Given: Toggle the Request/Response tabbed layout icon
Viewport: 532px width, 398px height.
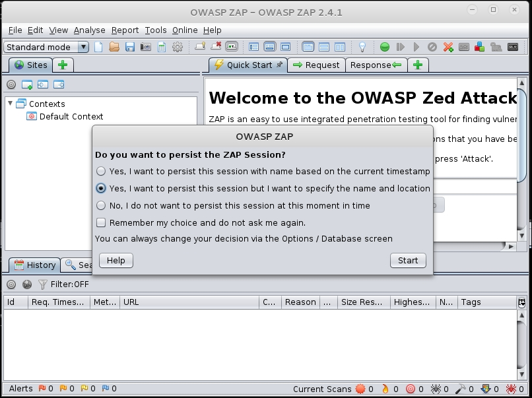Looking at the screenshot, I should [x=308, y=47].
